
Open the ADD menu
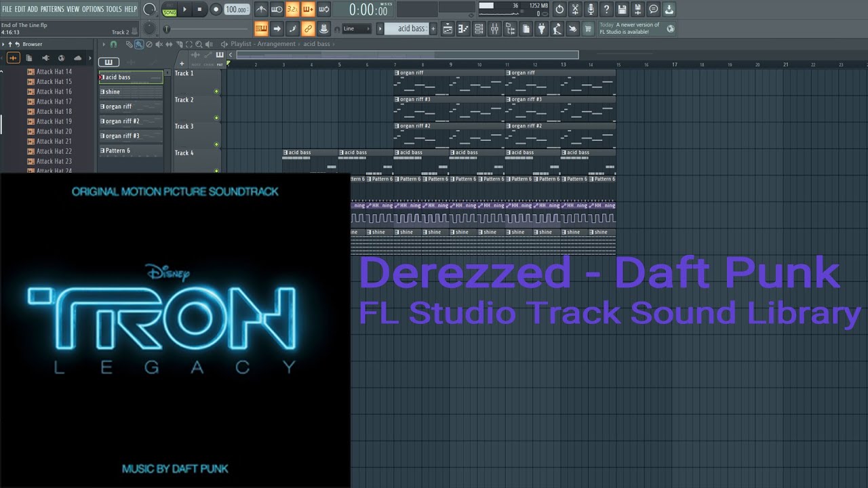tap(33, 9)
